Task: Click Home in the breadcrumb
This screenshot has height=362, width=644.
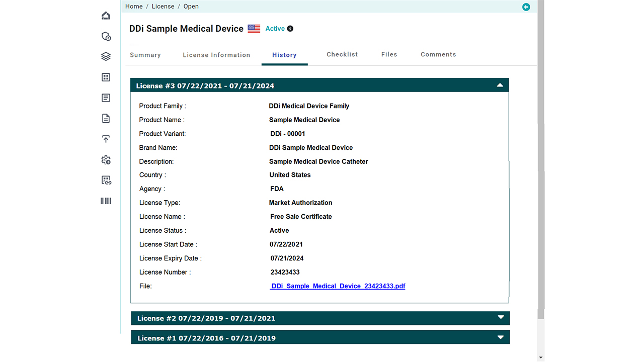Action: 134,7
